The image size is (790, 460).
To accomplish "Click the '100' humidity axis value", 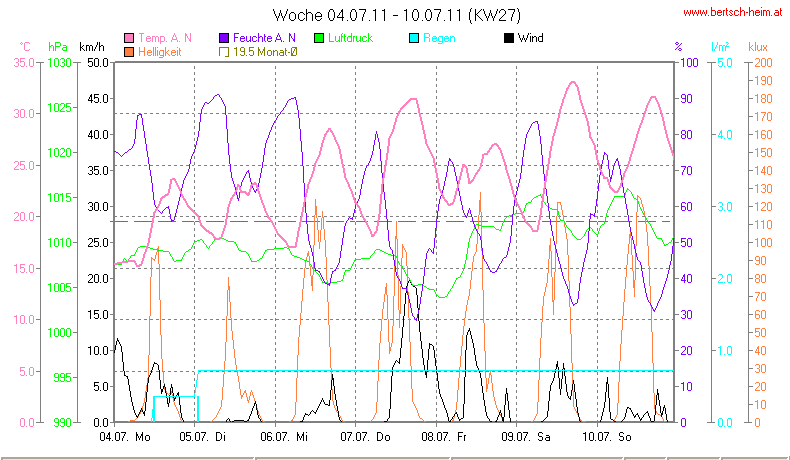I will coord(689,63).
